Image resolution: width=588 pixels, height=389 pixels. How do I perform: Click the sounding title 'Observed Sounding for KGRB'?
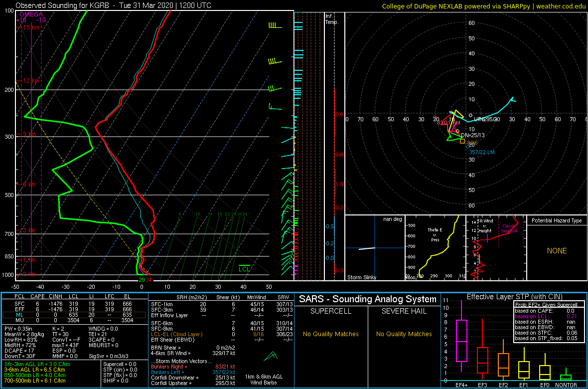click(61, 5)
